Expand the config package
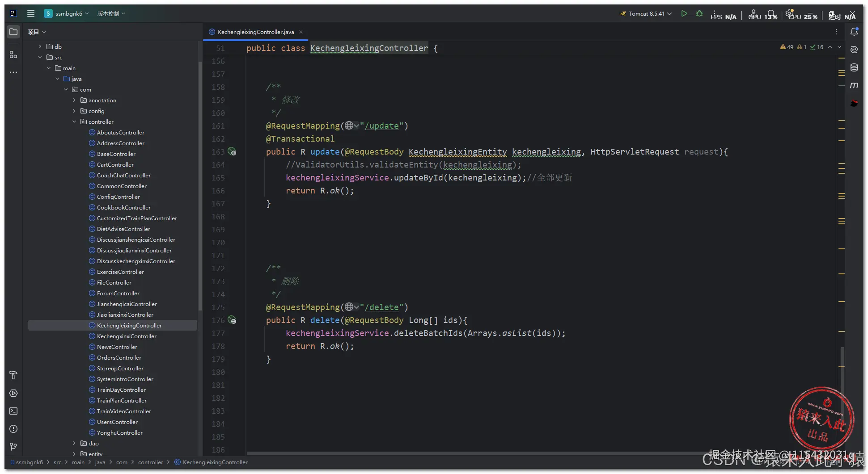868x474 pixels. click(74, 111)
